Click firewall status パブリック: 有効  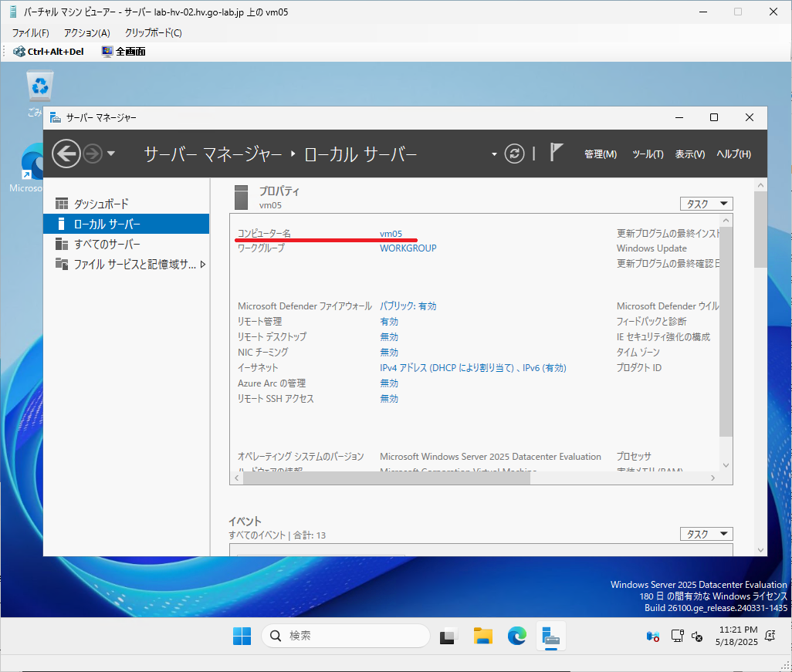click(x=408, y=306)
